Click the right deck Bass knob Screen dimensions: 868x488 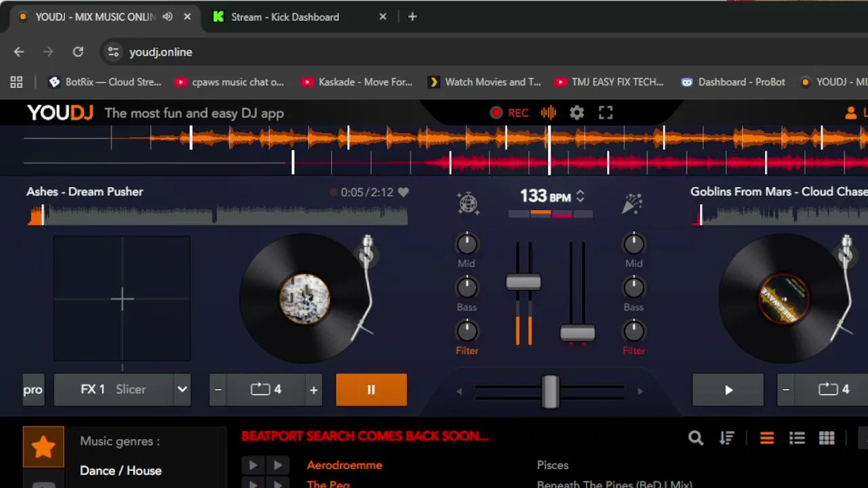(x=633, y=288)
